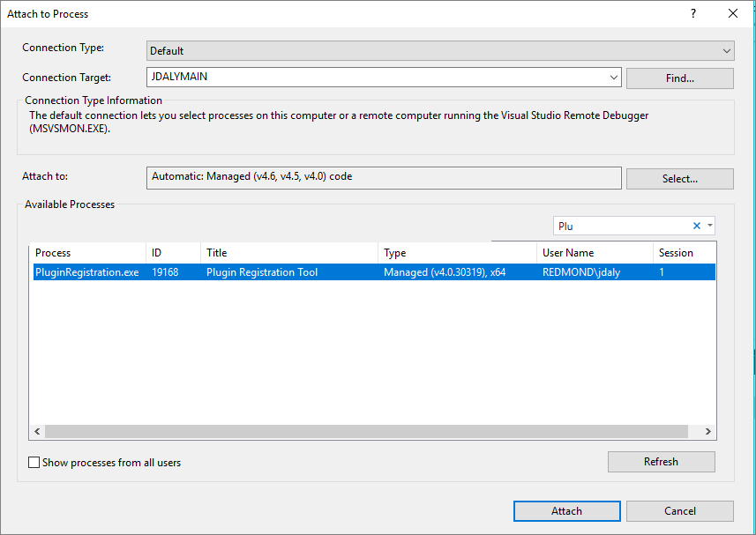This screenshot has width=756, height=535.
Task: Click the Find button
Action: 679,78
